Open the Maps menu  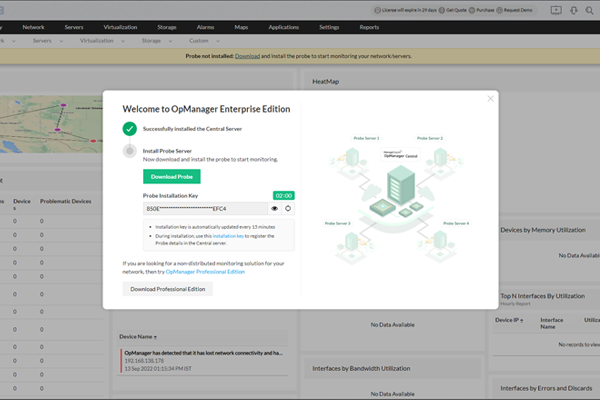click(241, 27)
